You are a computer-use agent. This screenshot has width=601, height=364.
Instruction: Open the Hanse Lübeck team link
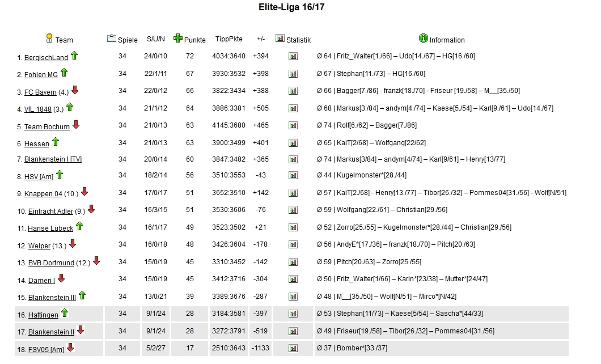tap(50, 228)
